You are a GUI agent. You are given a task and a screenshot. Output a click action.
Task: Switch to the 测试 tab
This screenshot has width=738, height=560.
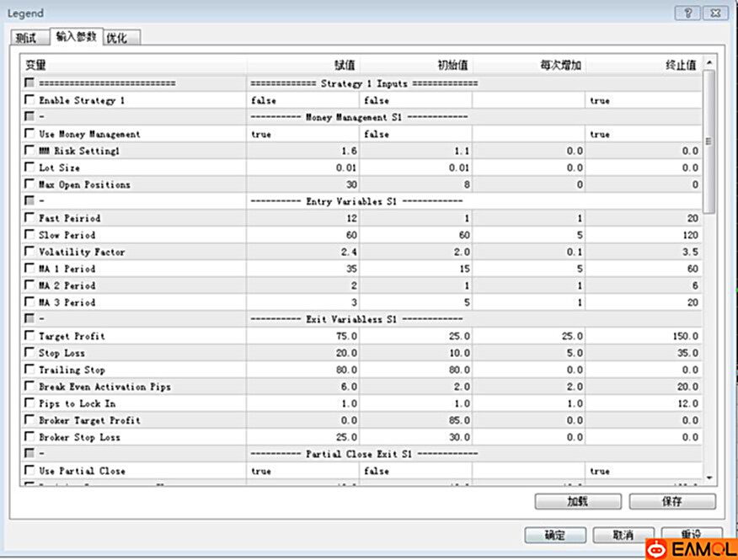[x=26, y=38]
